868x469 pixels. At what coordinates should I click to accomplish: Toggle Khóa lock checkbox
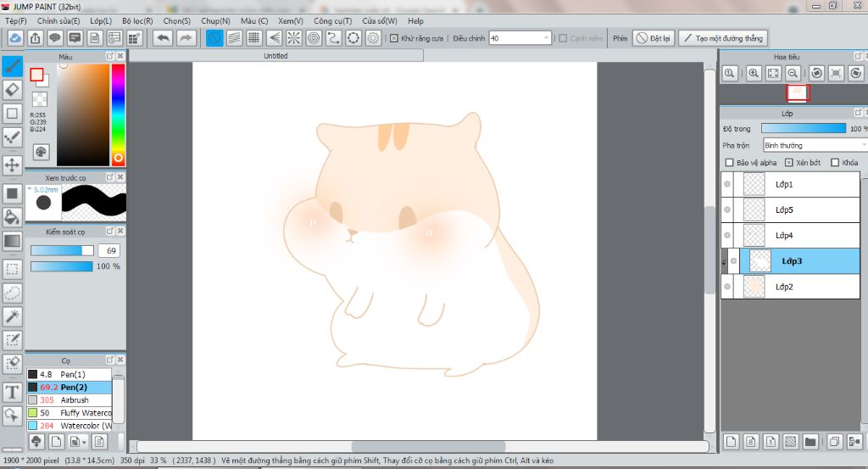point(835,162)
